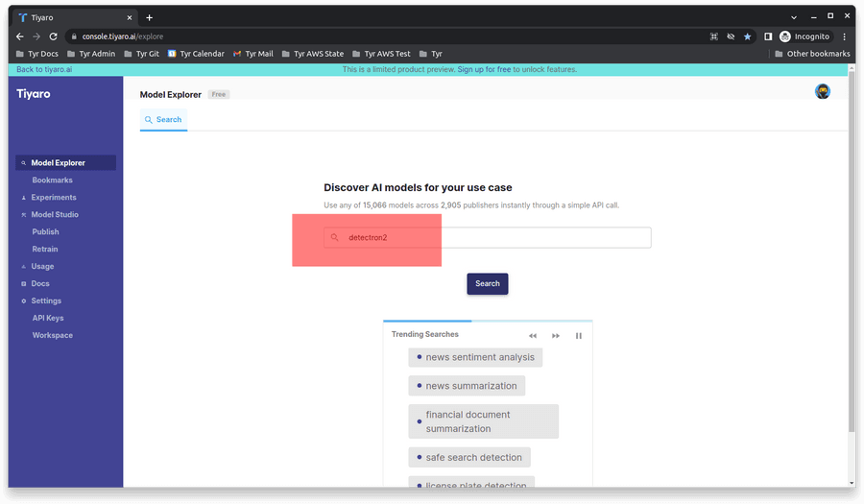Select trending search news sentiment analysis
The height and width of the screenshot is (504, 864).
475,357
